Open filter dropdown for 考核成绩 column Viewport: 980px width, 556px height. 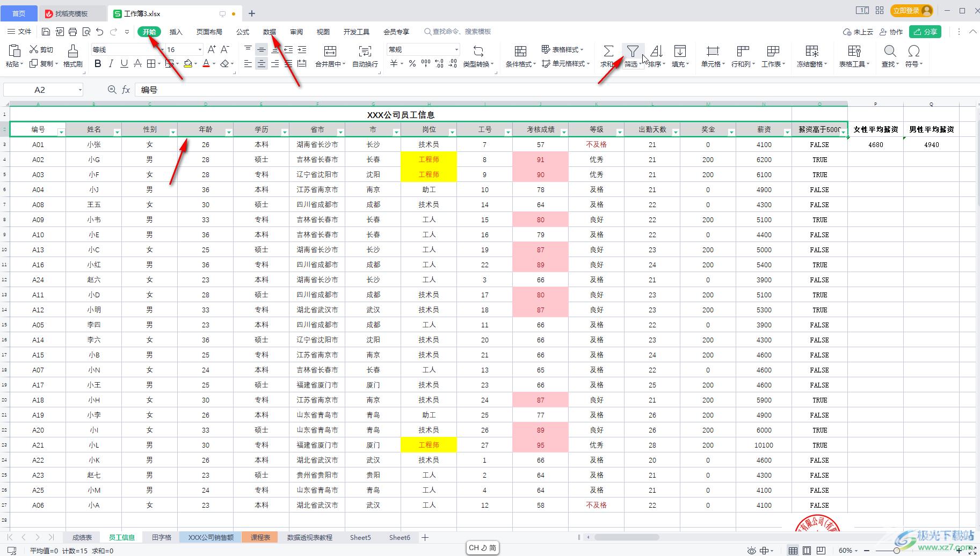tap(564, 132)
